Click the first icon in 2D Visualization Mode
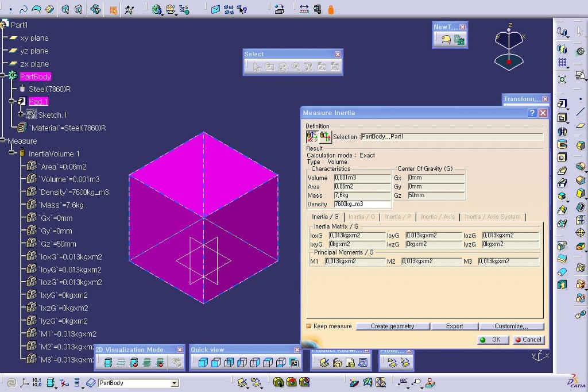588x392 pixels. pos(107,363)
